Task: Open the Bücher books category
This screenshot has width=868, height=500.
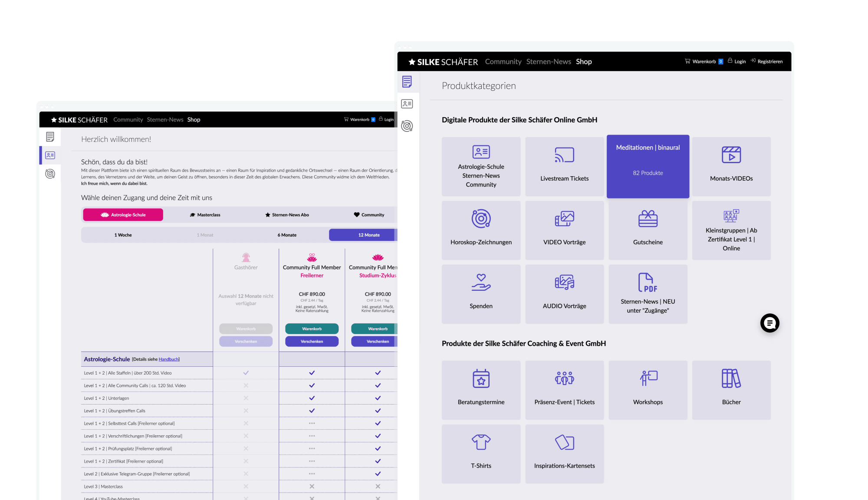Action: (x=731, y=390)
